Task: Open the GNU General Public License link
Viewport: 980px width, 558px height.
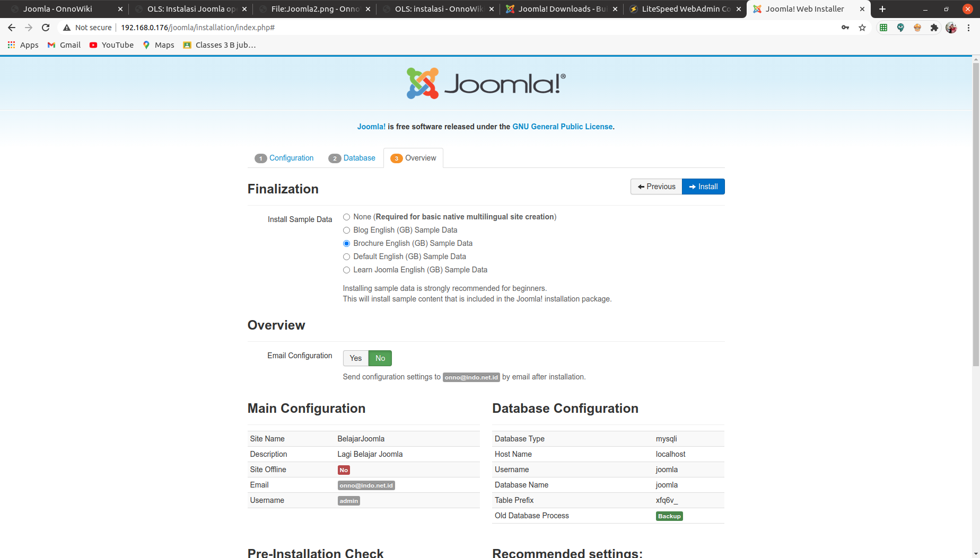Action: tap(562, 127)
